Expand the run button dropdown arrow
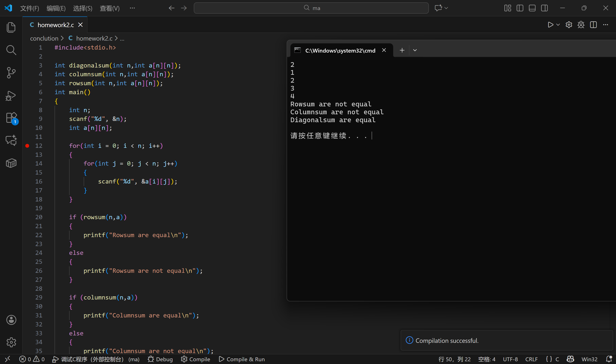This screenshot has height=364, width=616. point(558,25)
